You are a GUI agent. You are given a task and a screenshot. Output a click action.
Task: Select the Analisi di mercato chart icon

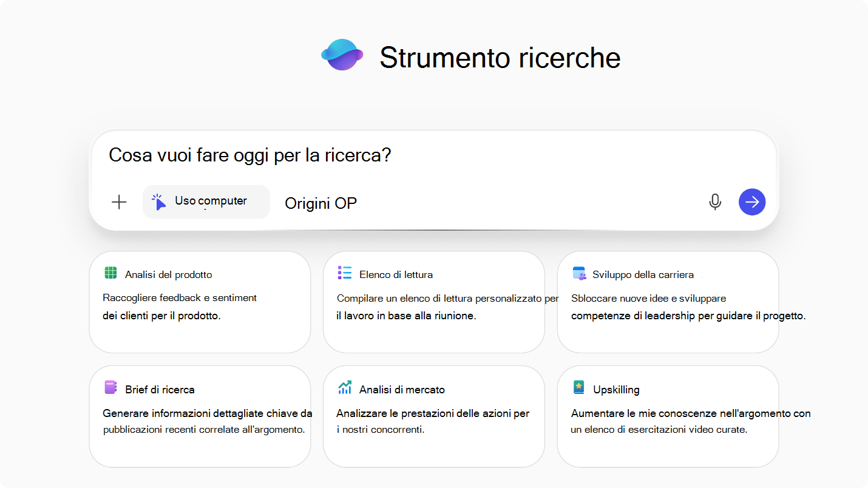point(344,388)
